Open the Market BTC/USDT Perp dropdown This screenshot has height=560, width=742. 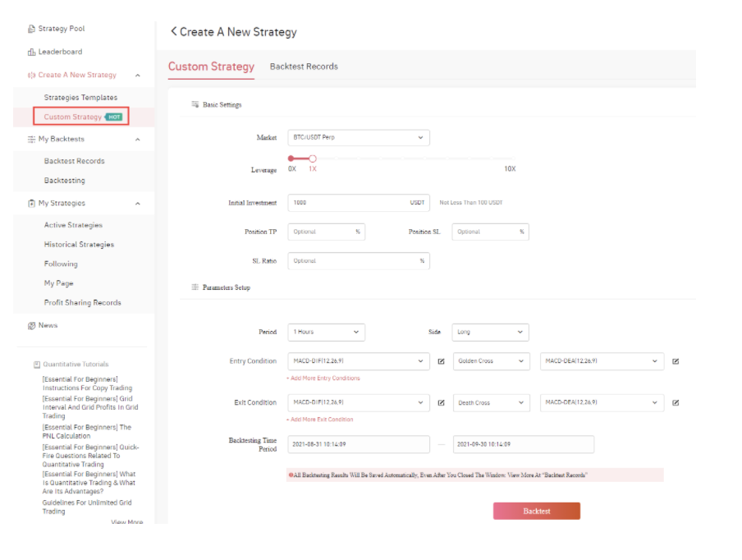point(358,138)
